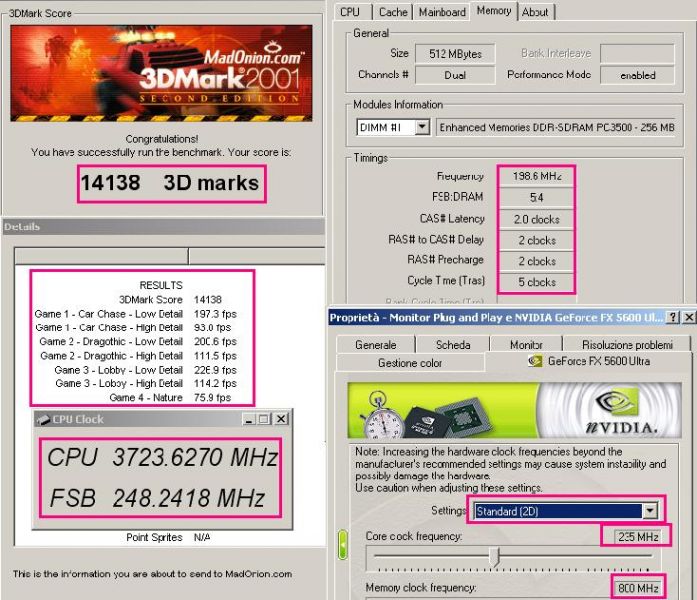Click the 3DMark2001 Second Edition banner

(161, 73)
